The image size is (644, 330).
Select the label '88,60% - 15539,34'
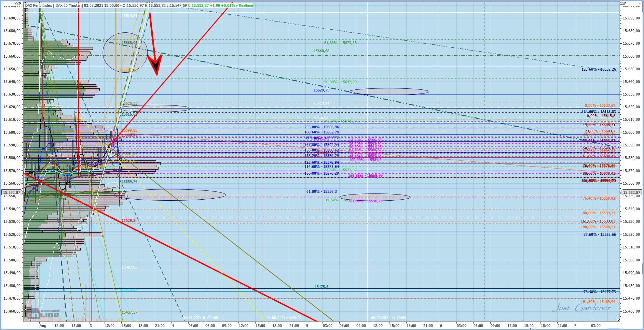pyautogui.click(x=600, y=213)
